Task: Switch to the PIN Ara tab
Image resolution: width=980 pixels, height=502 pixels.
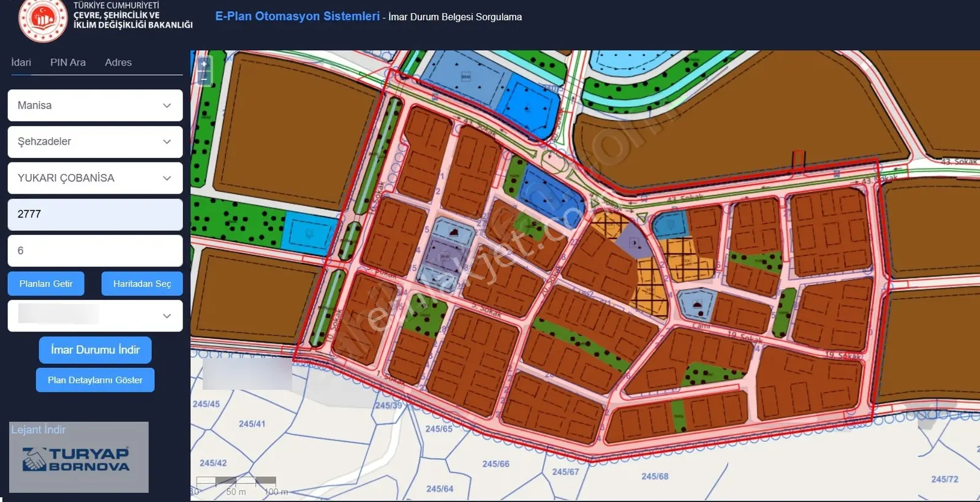Action: click(68, 63)
